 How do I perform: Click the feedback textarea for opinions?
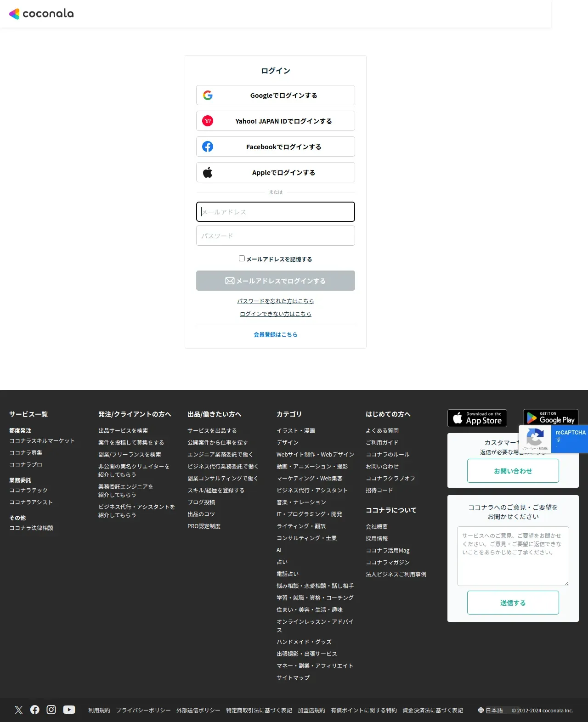[513, 556]
